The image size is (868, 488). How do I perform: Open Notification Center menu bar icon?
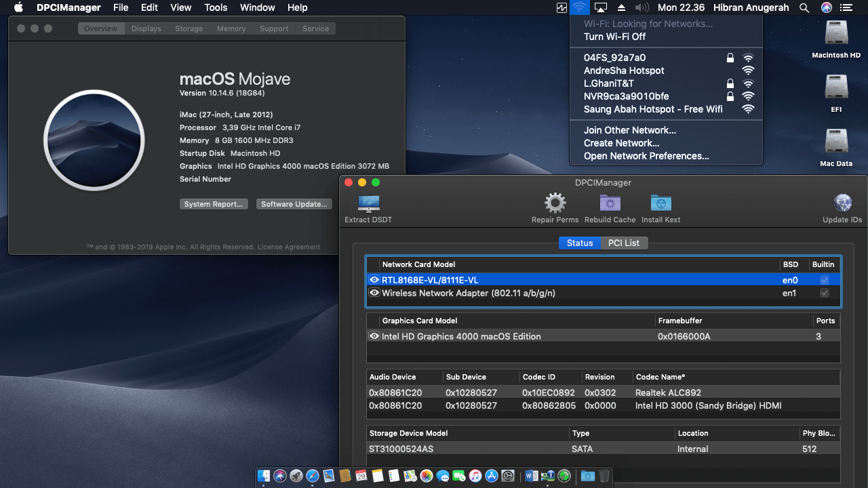pos(846,7)
